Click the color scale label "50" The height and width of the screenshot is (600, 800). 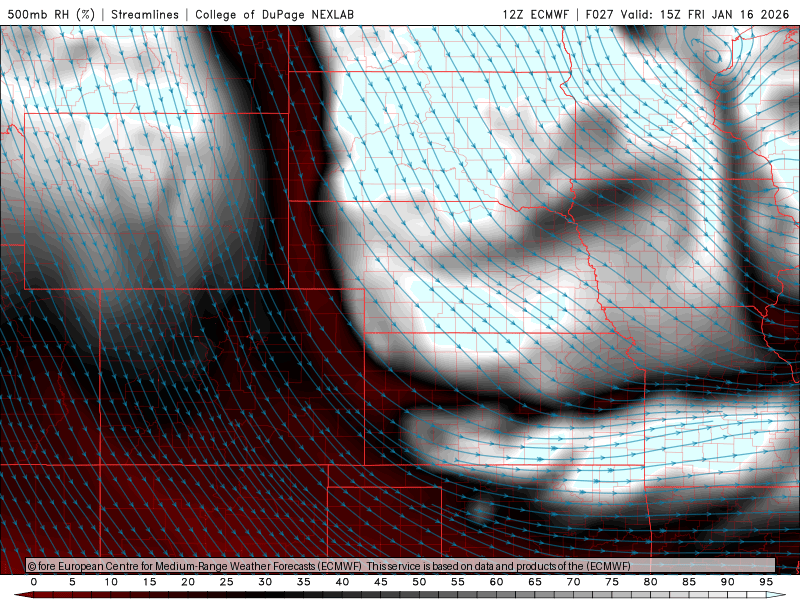pos(419,582)
